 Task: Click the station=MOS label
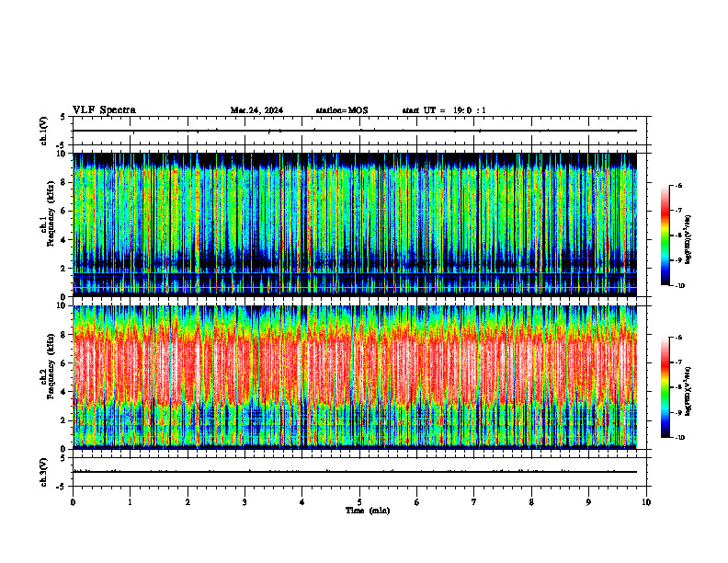tap(342, 110)
